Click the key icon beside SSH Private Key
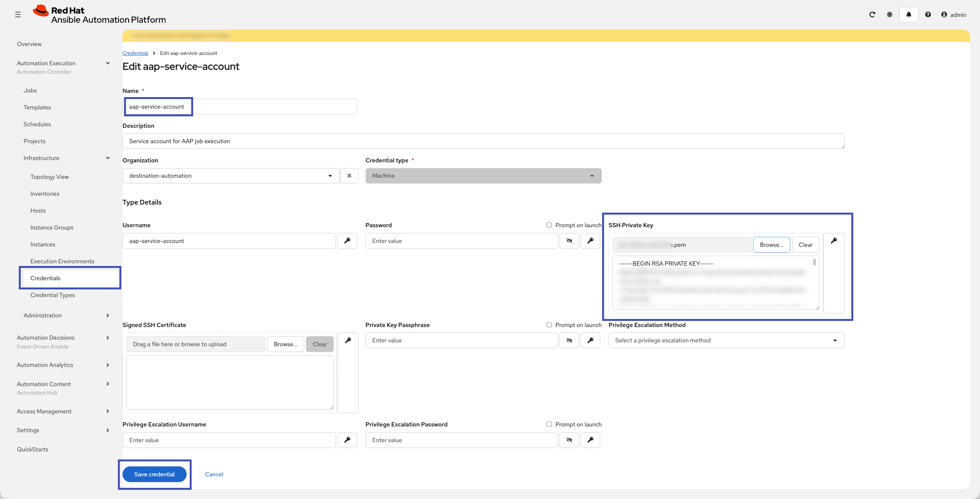This screenshot has width=980, height=499. [834, 241]
